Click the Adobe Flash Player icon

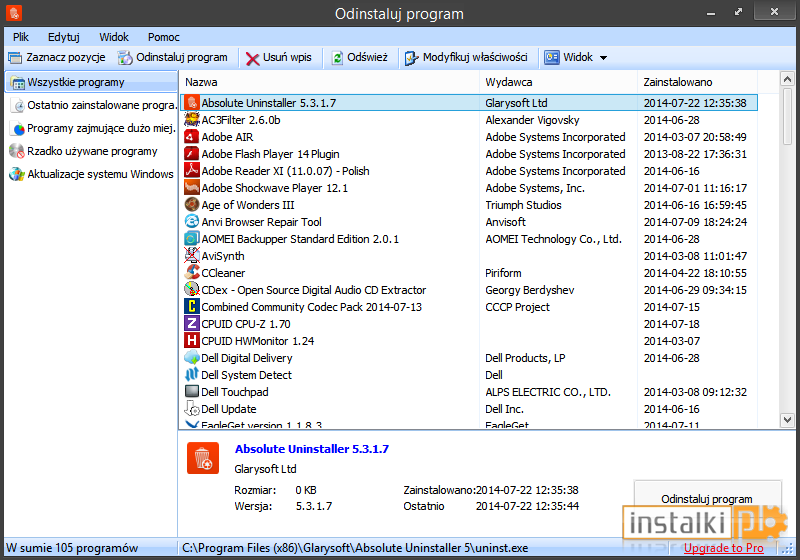pos(191,154)
